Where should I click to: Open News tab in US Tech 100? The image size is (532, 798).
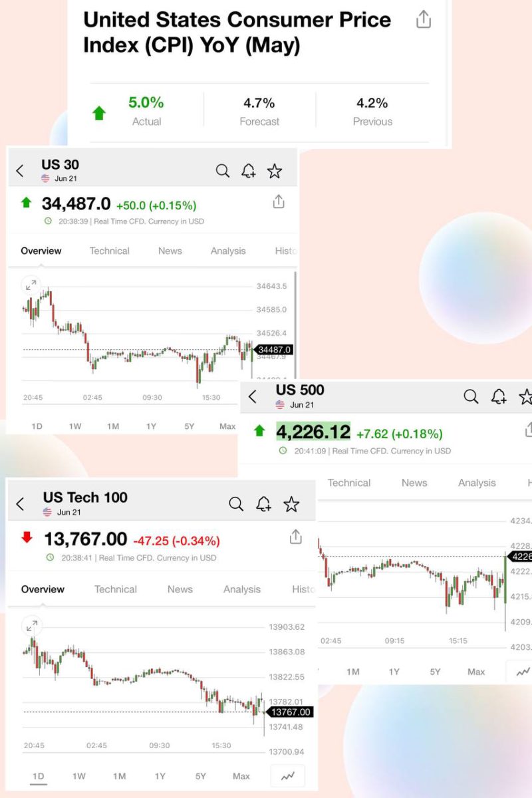tap(180, 589)
